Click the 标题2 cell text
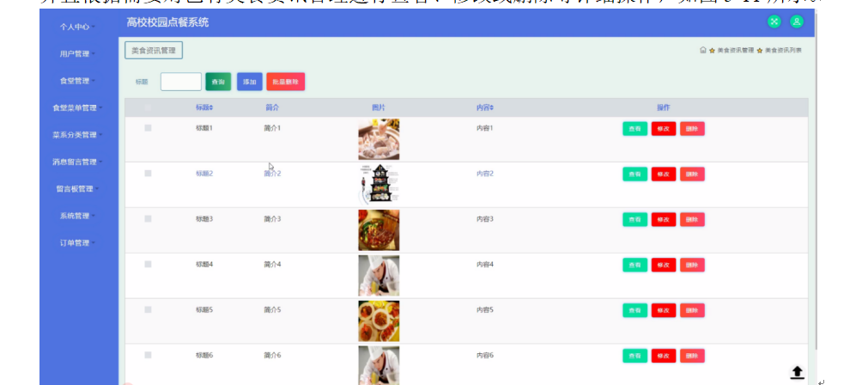This screenshot has width=868, height=385. (x=204, y=174)
